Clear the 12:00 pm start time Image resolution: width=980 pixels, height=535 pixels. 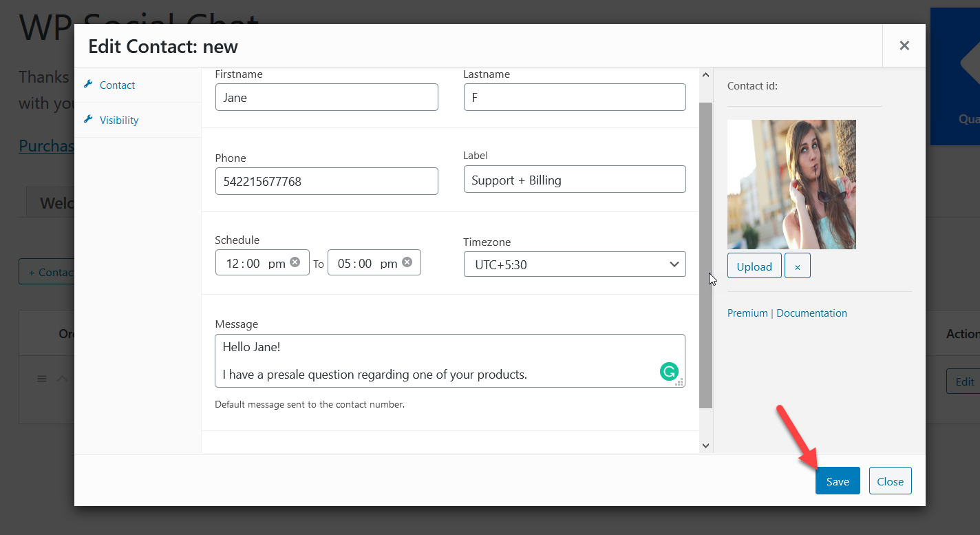[295, 262]
